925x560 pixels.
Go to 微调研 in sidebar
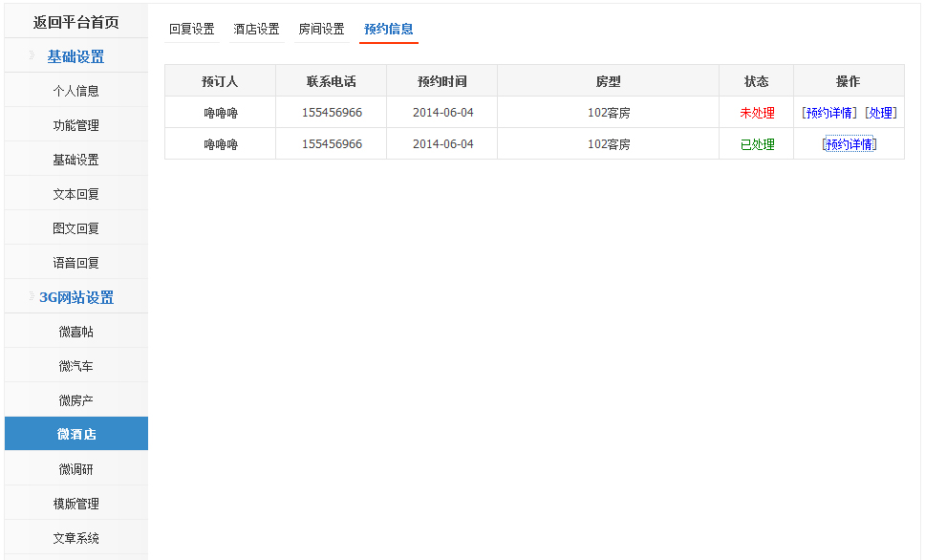76,469
